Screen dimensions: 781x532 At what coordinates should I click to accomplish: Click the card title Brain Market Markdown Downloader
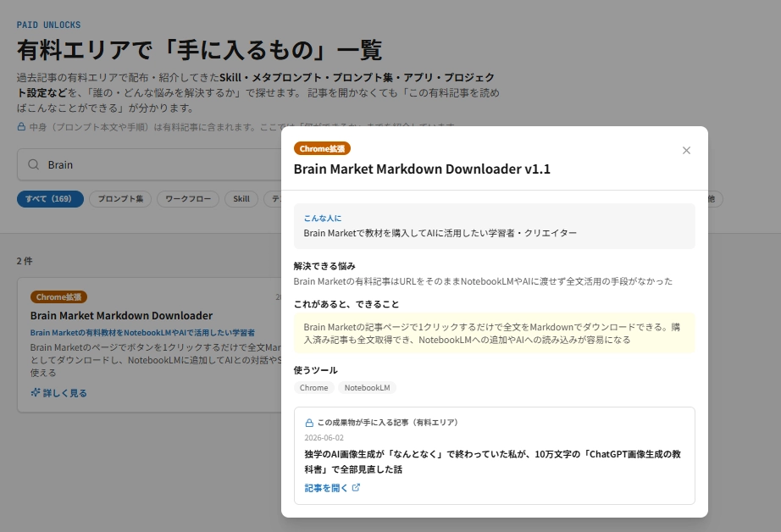click(121, 315)
